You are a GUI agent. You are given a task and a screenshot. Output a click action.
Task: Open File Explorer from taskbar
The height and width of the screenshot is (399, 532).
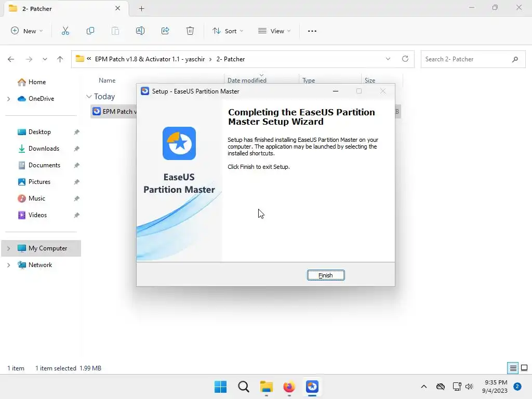pyautogui.click(x=267, y=387)
